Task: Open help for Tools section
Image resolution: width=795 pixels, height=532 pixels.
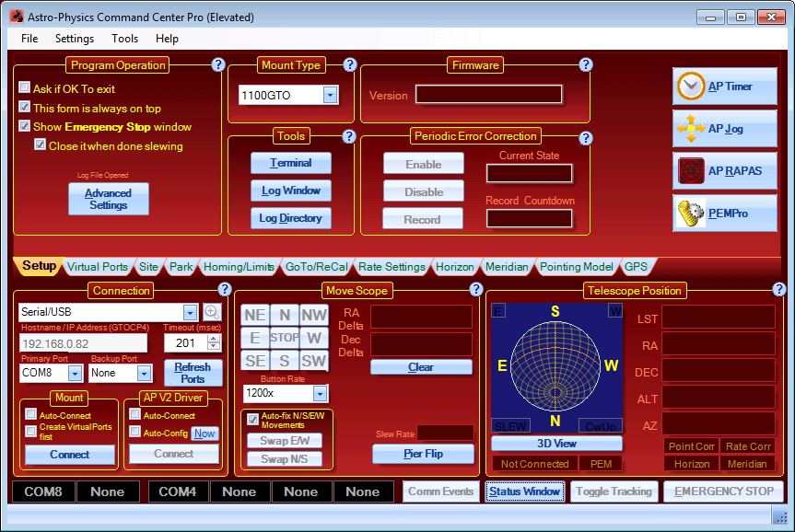Action: pyautogui.click(x=349, y=136)
